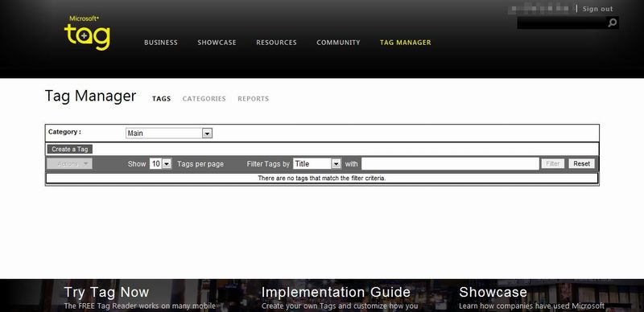Click the 'no tags match' message text
This screenshot has height=312, width=644.
click(x=322, y=179)
